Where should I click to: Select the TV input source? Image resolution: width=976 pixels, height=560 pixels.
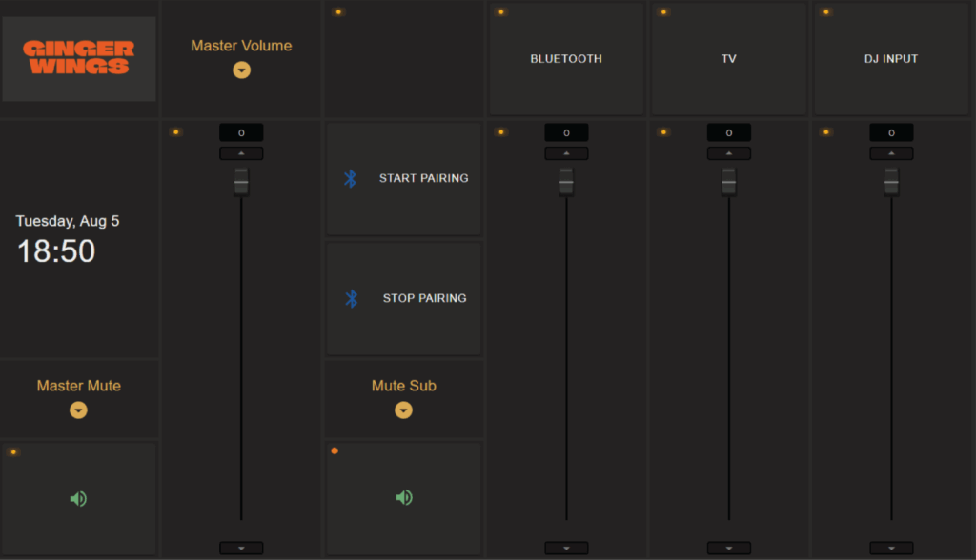click(729, 59)
